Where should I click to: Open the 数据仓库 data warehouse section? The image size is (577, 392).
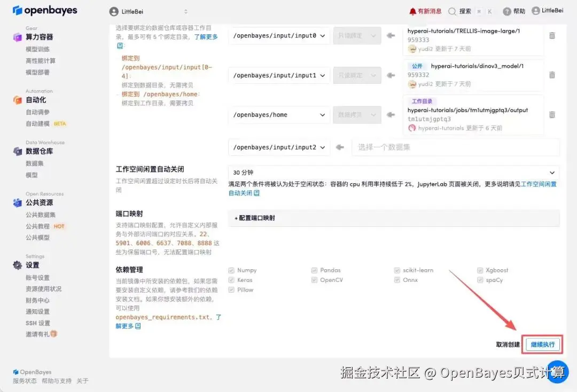coord(40,152)
